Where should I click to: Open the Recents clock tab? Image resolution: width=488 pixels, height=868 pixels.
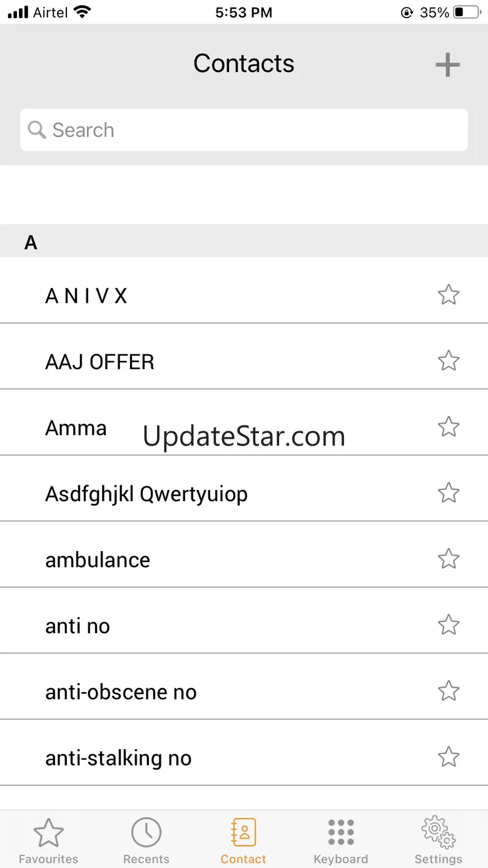tap(146, 832)
